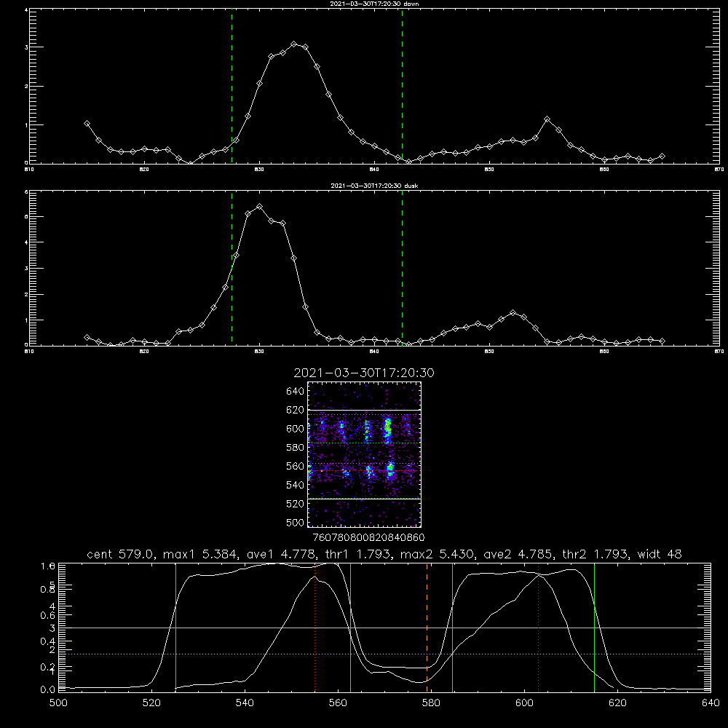Click the green vertical line near 585 in bottom plot
The height and width of the screenshot is (728, 728).
(x=452, y=627)
